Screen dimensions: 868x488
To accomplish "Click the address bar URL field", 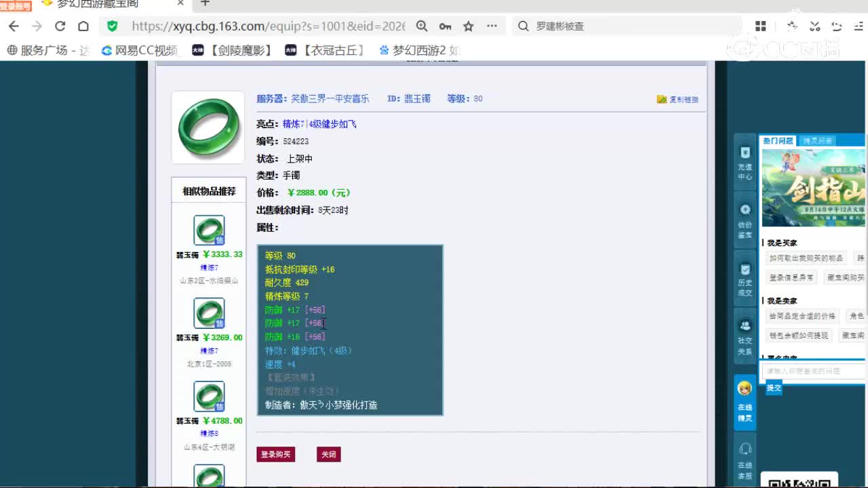I will coord(268,26).
